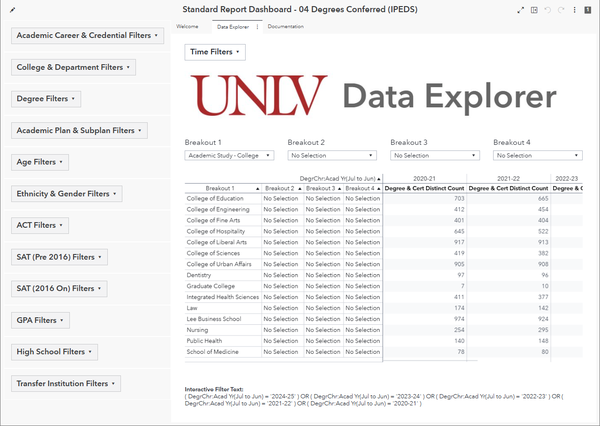Click the 974 value for Lee Business School

pos(459,319)
